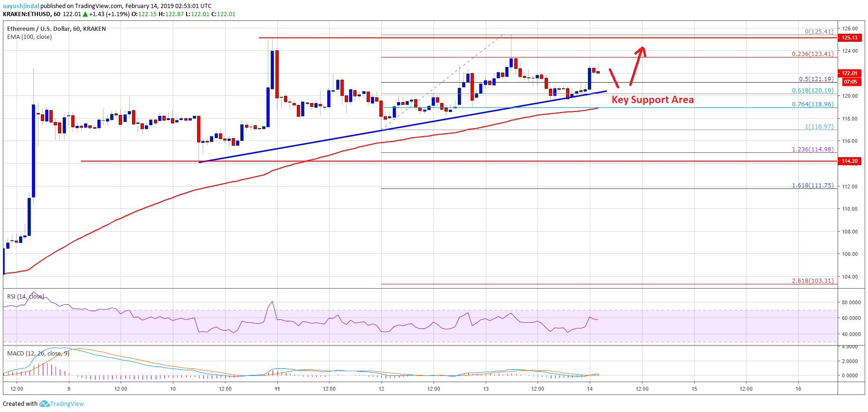Select the 0.5(121.19) Fibonacci label
The image size is (868, 412).
click(816, 80)
